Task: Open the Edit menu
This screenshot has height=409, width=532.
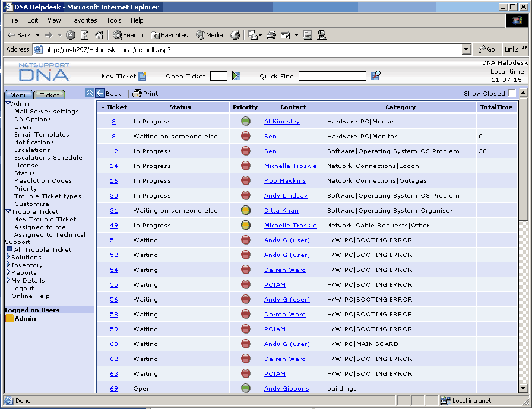Action: (33, 20)
